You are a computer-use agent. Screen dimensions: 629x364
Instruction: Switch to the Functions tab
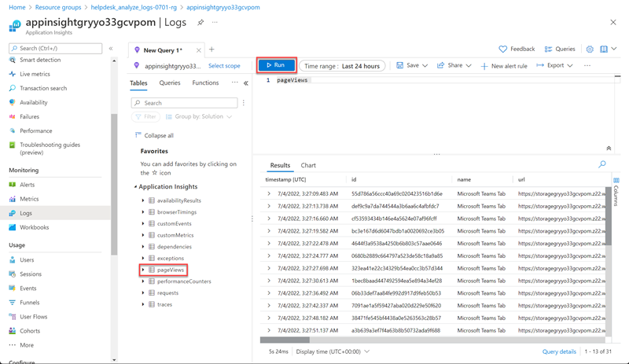pos(205,83)
